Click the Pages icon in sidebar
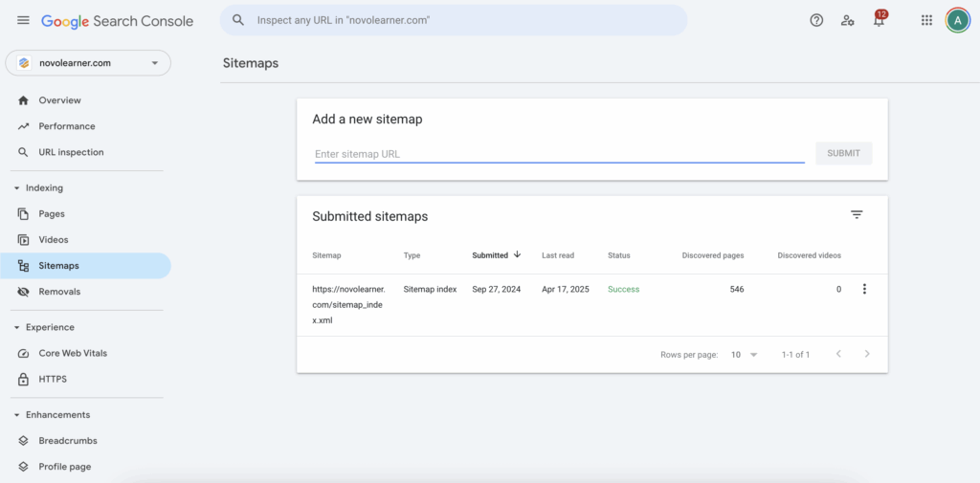Screen dimensions: 980x483 23,213
